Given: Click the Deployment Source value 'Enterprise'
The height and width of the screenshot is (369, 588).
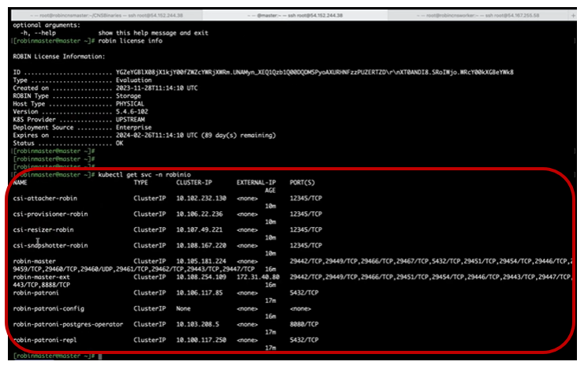Looking at the screenshot, I should (133, 128).
